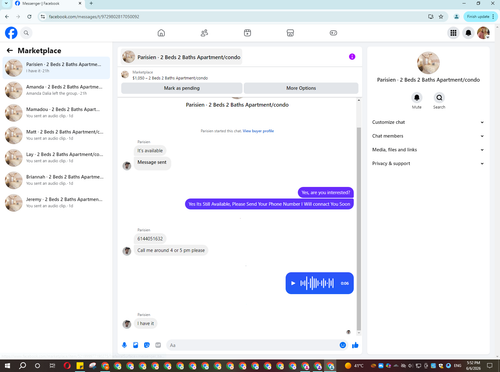
Task: Open View buyer profile link
Action: point(258,131)
